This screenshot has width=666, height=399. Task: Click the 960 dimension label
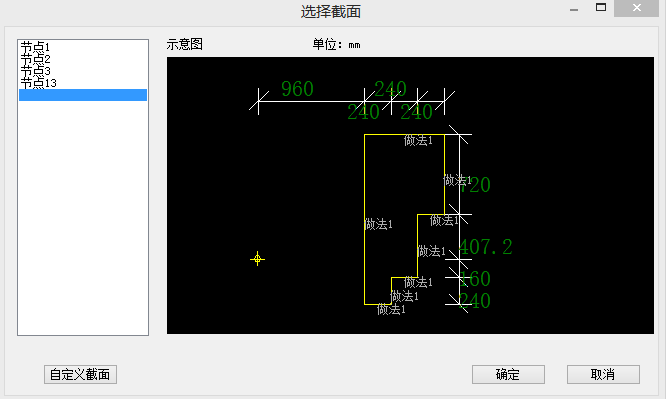click(x=297, y=89)
